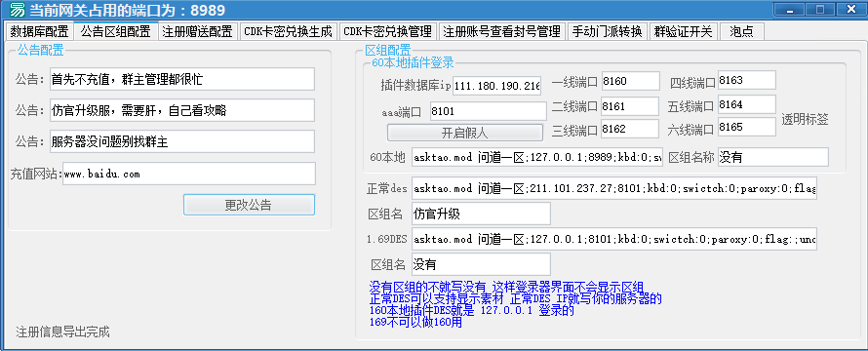This screenshot has width=868, height=351.
Task: Open CDK卡密兑换生成 tab
Action: coord(288,31)
